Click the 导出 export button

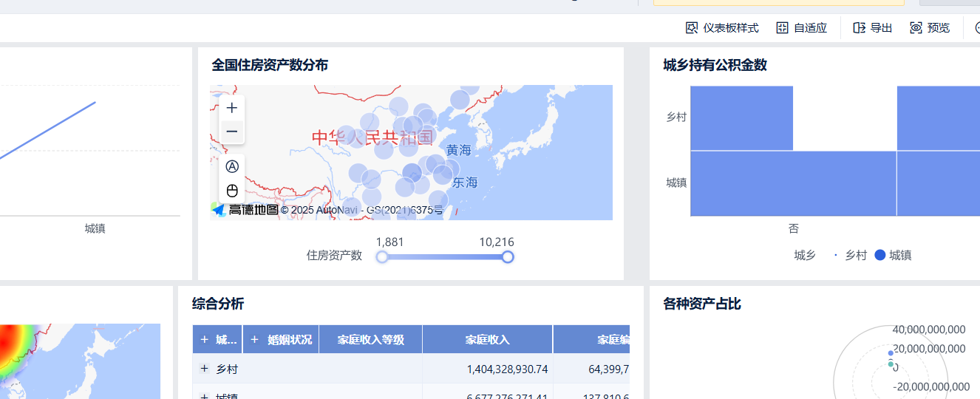[872, 28]
